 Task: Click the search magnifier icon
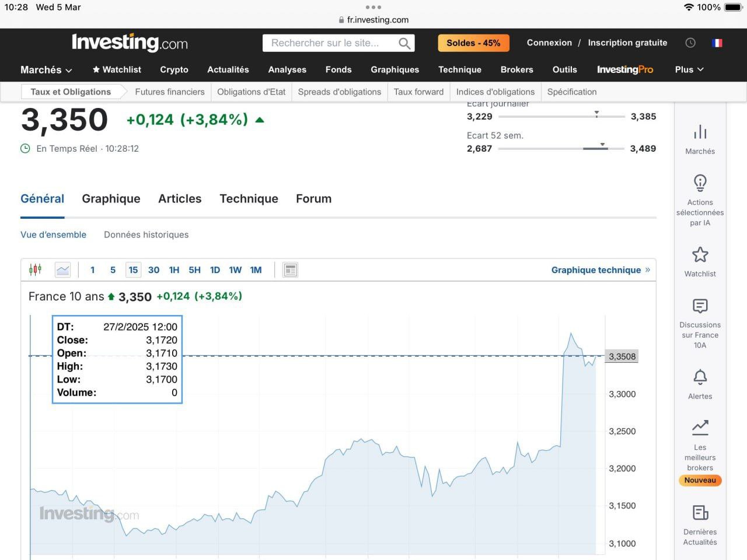pyautogui.click(x=404, y=43)
